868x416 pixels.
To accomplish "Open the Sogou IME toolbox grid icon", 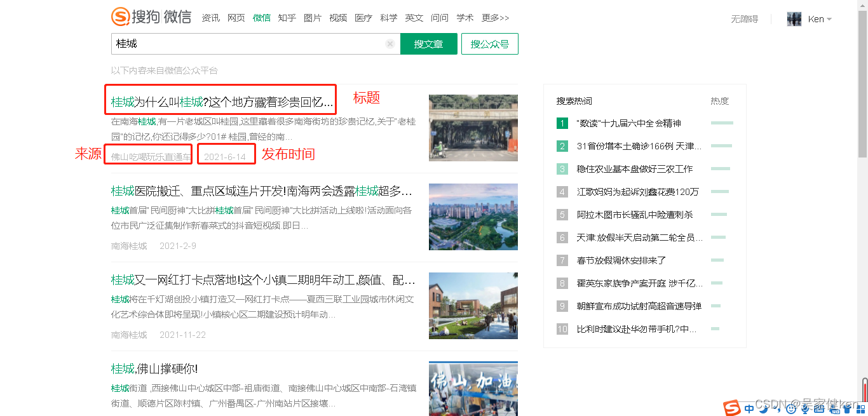I will click(x=860, y=410).
